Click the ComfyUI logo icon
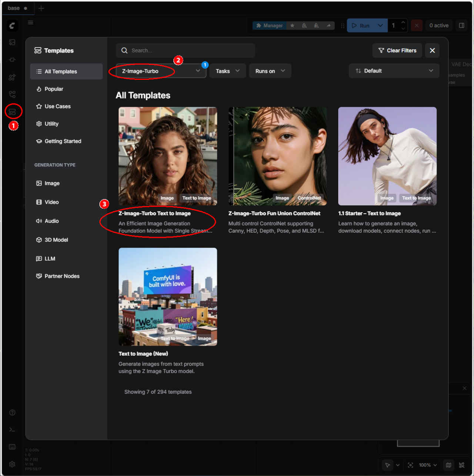 click(x=12, y=26)
